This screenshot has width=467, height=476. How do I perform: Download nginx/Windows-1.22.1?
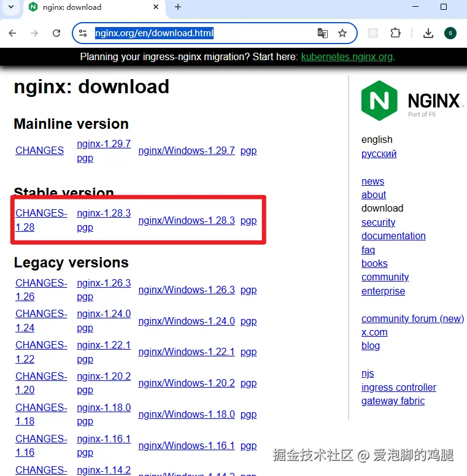pyautogui.click(x=187, y=352)
